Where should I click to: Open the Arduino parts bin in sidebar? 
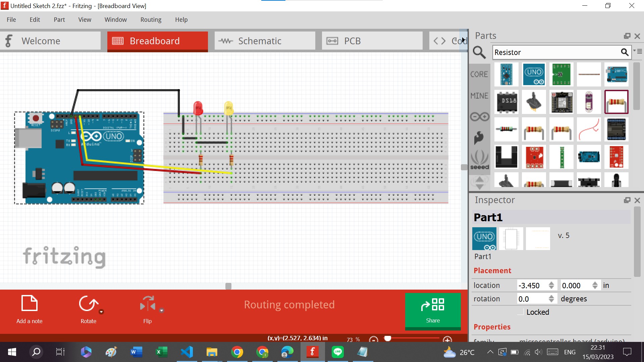(x=479, y=117)
